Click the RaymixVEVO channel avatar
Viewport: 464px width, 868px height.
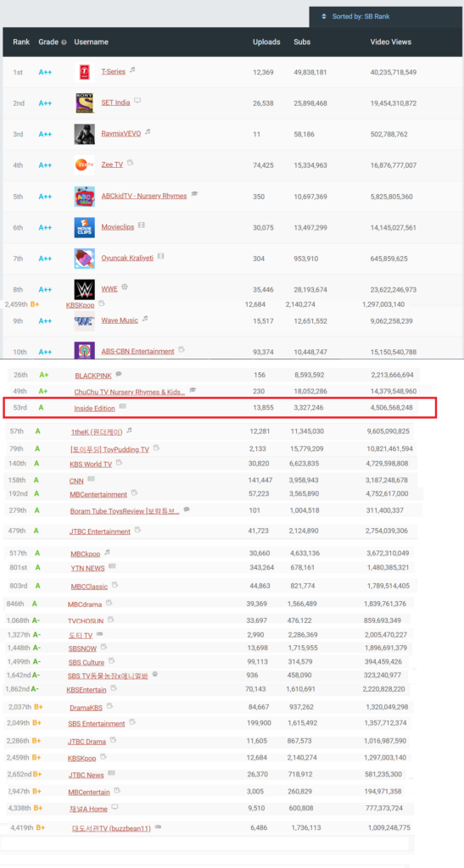point(84,134)
